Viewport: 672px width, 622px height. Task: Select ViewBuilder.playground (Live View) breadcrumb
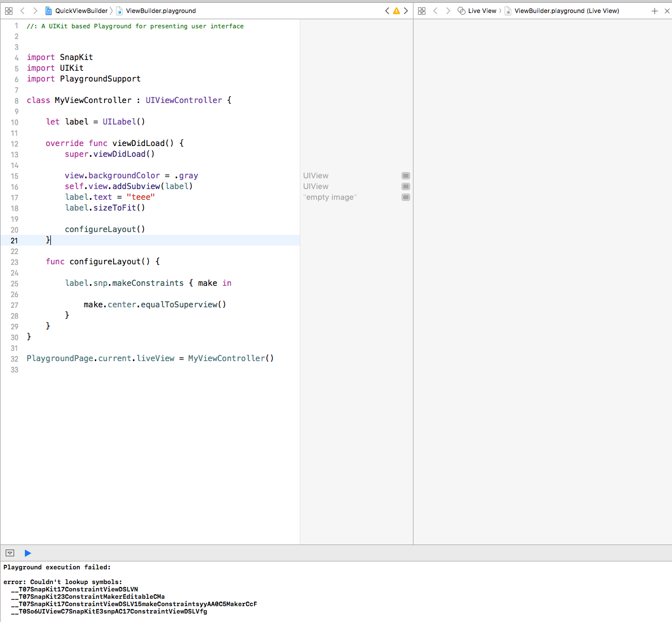[567, 11]
